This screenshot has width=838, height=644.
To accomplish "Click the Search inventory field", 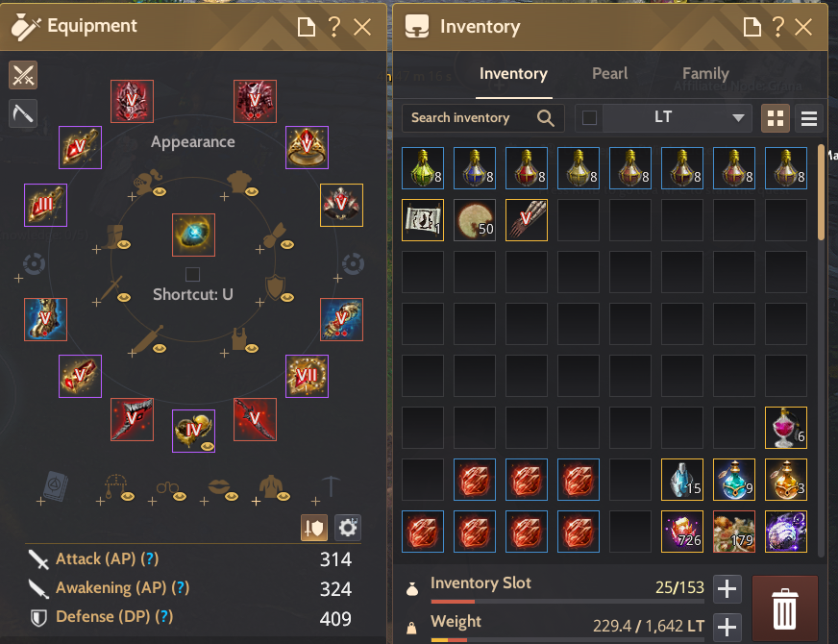I will [482, 117].
